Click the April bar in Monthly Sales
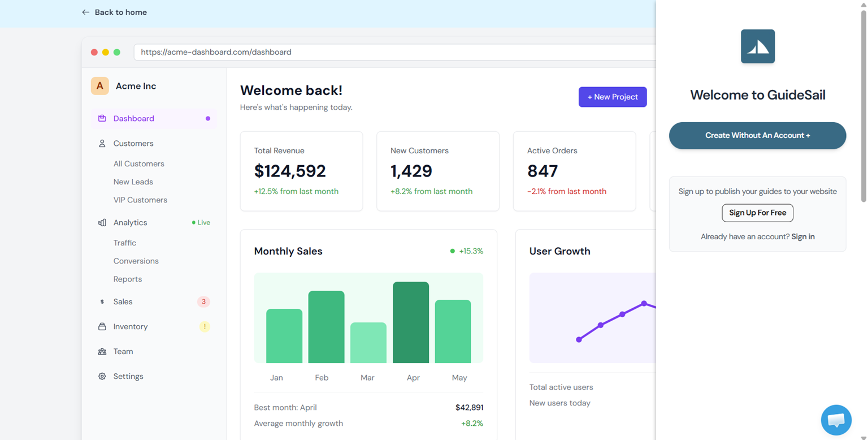868x440 pixels. [411, 322]
